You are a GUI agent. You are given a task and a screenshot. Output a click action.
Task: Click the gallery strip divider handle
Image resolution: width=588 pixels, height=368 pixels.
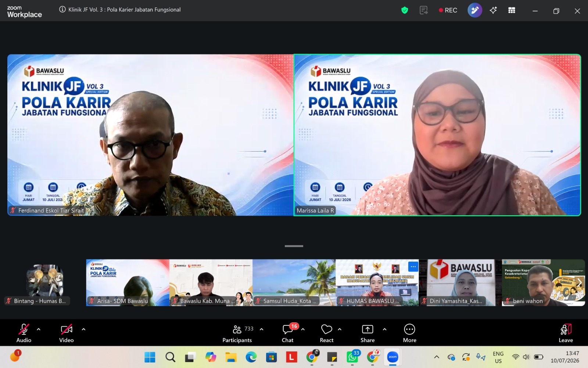[294, 246]
